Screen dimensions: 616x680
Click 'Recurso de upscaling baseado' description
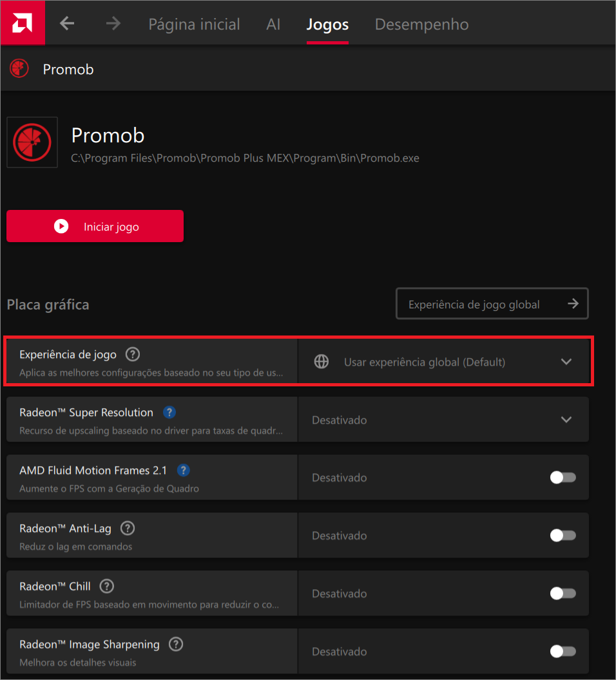[151, 431]
